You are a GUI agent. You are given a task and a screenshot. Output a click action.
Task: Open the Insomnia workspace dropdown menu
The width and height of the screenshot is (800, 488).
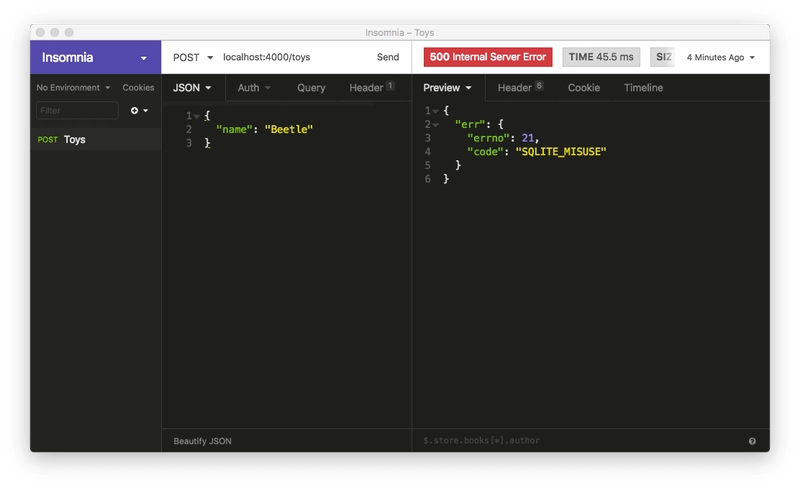pyautogui.click(x=95, y=57)
